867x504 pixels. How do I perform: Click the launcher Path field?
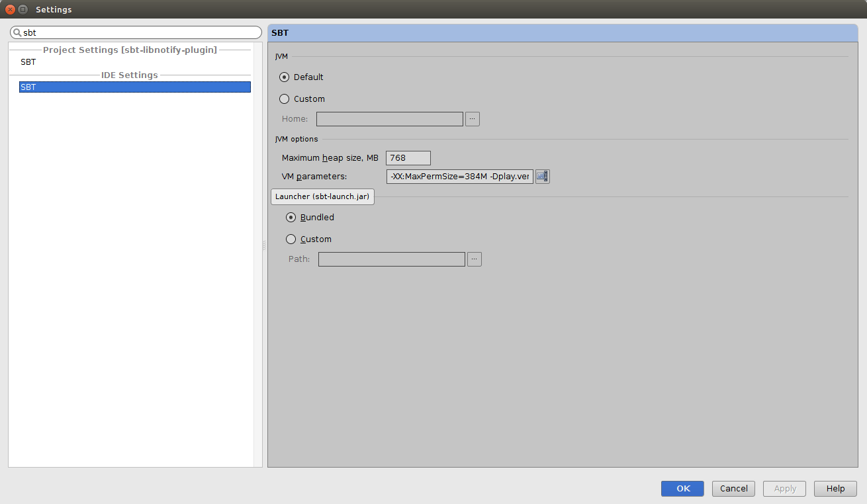[x=392, y=259]
